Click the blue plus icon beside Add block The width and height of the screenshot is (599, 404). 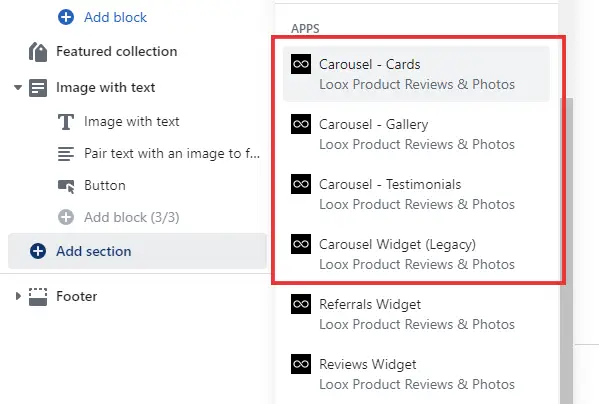66,17
